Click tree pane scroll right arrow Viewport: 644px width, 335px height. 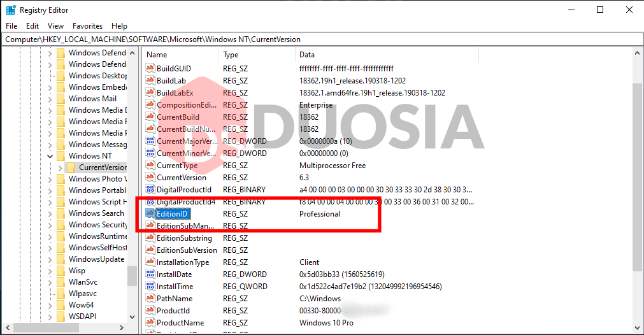122,327
